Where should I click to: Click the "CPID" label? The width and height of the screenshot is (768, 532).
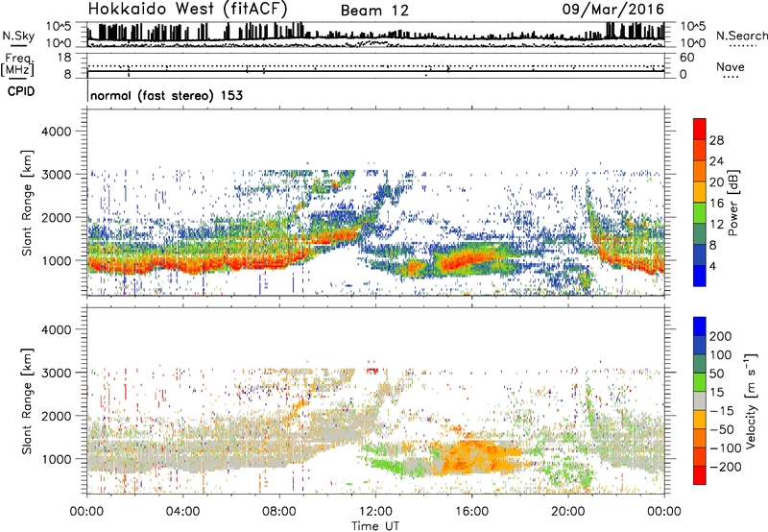click(x=21, y=91)
